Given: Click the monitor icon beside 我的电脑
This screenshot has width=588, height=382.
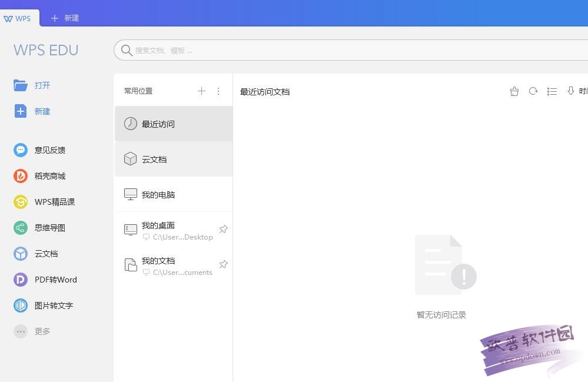Looking at the screenshot, I should 131,194.
